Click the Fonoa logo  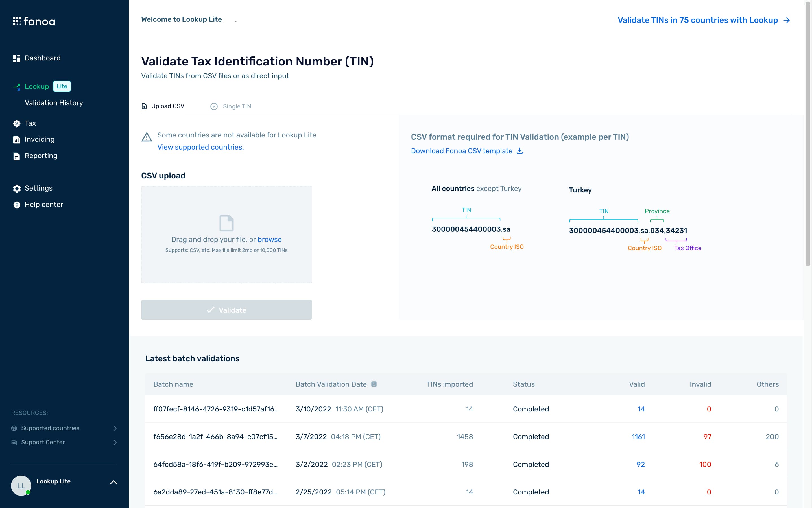[x=34, y=21]
